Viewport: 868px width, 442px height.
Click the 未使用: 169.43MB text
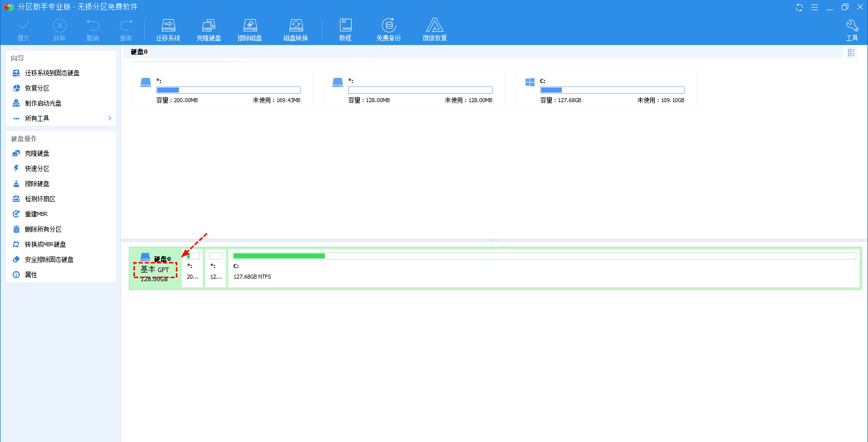[277, 100]
